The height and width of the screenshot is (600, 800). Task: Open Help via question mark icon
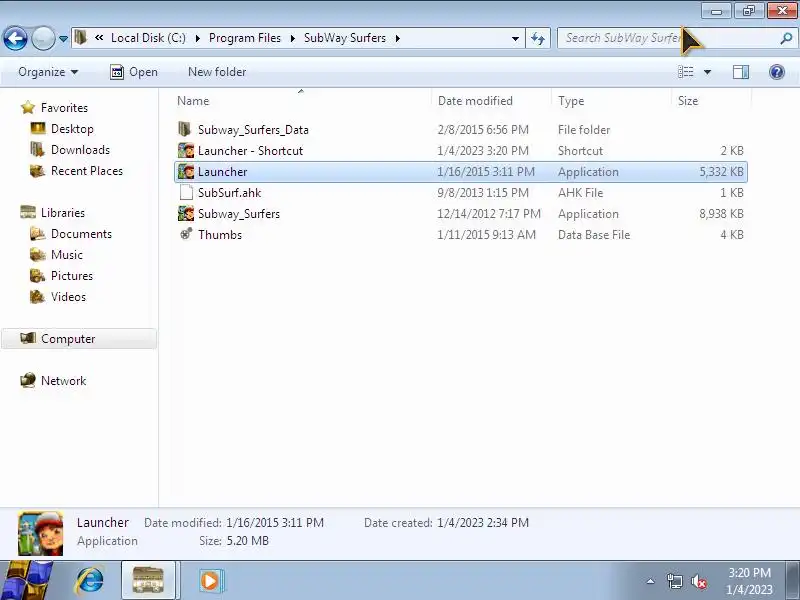(x=777, y=72)
